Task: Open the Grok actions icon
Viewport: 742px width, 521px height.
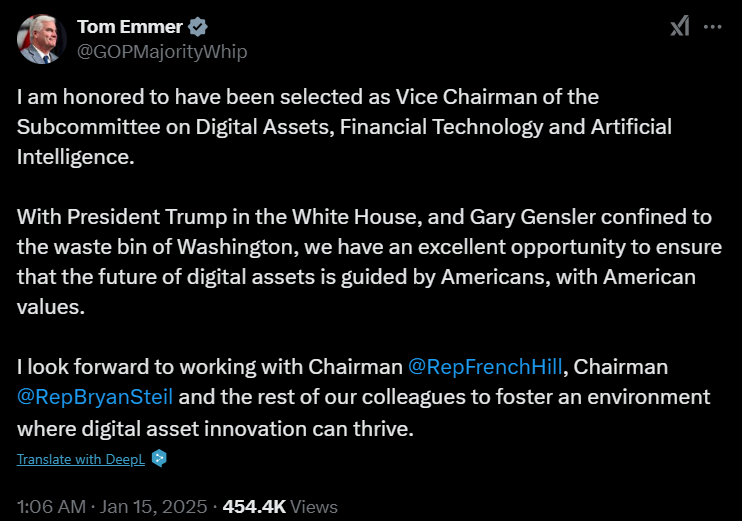Action: click(x=680, y=27)
